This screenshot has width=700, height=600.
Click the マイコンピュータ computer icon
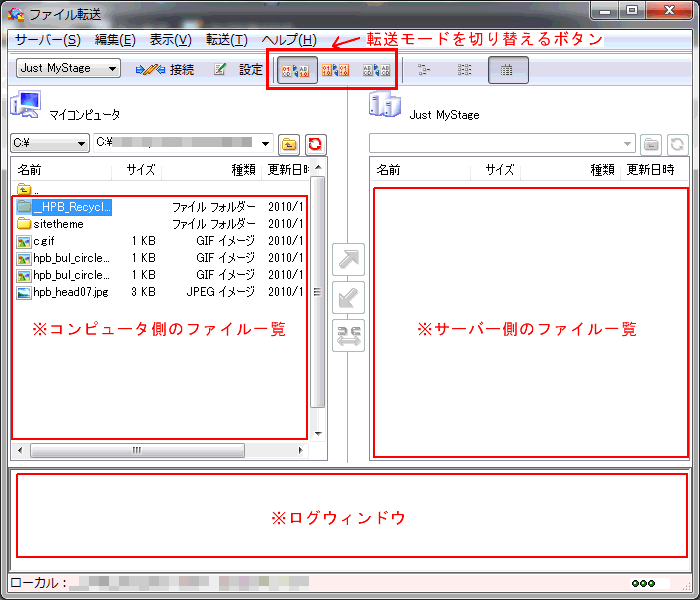coord(25,104)
